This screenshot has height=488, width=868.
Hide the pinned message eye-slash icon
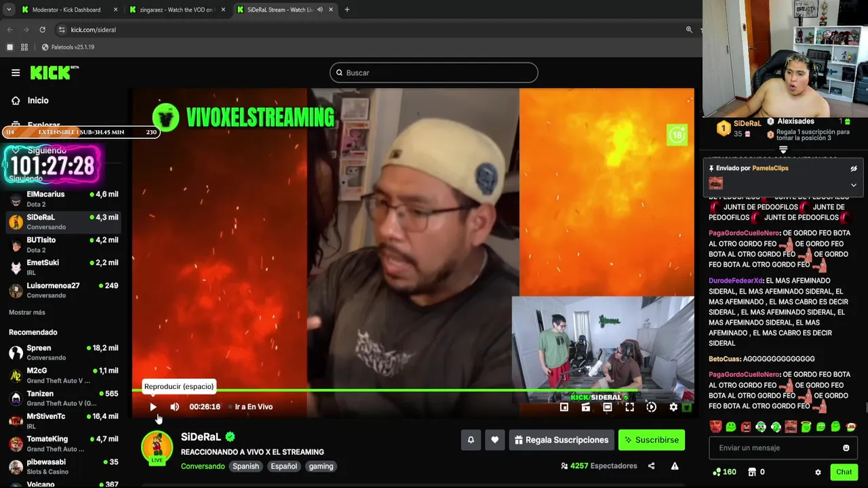click(x=854, y=169)
